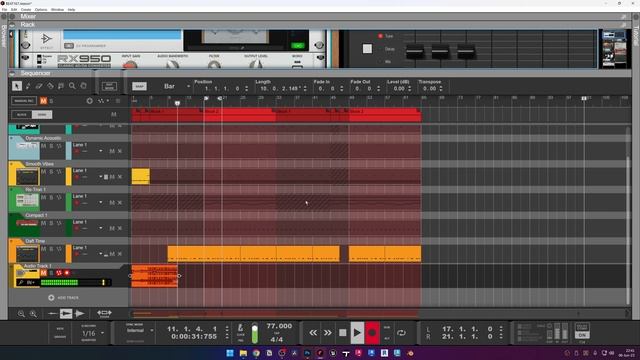Select the Razor tool in sequencer toolbar
This screenshot has height=360, width=640.
[x=50, y=86]
